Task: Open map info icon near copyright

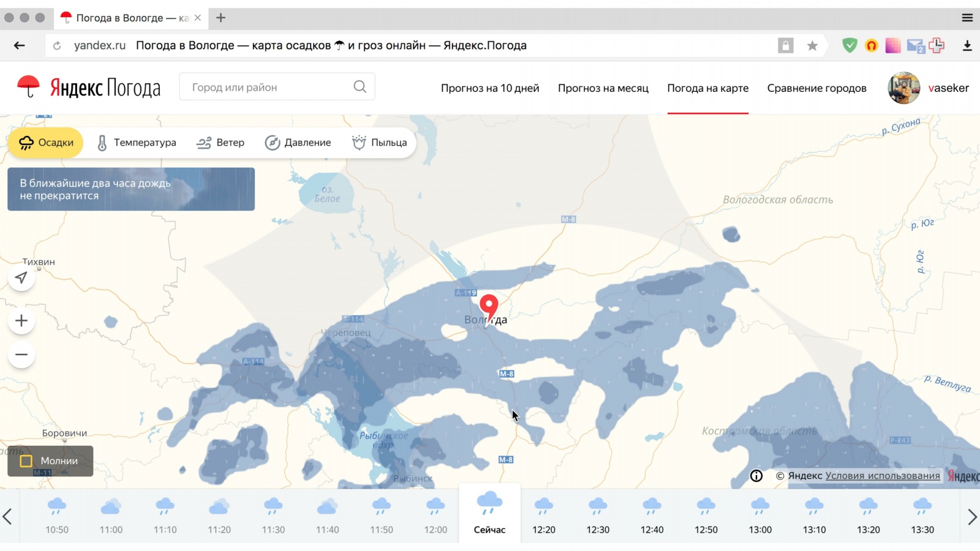Action: (756, 476)
